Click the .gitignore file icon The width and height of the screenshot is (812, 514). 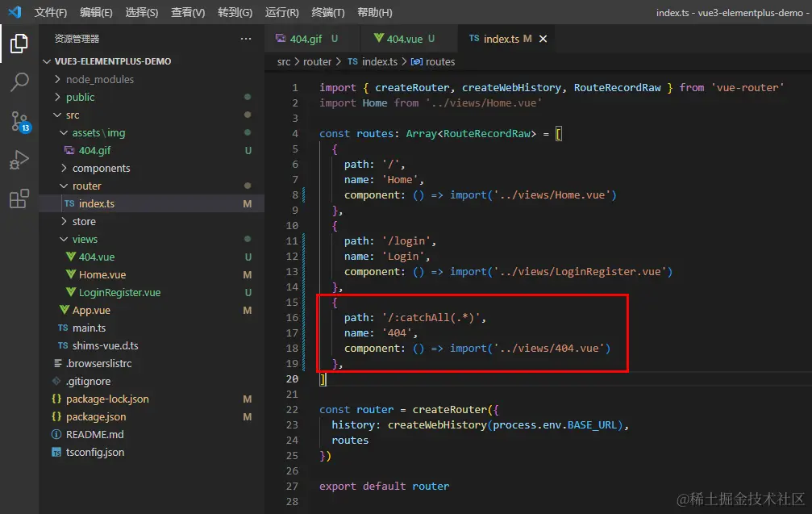(x=56, y=381)
